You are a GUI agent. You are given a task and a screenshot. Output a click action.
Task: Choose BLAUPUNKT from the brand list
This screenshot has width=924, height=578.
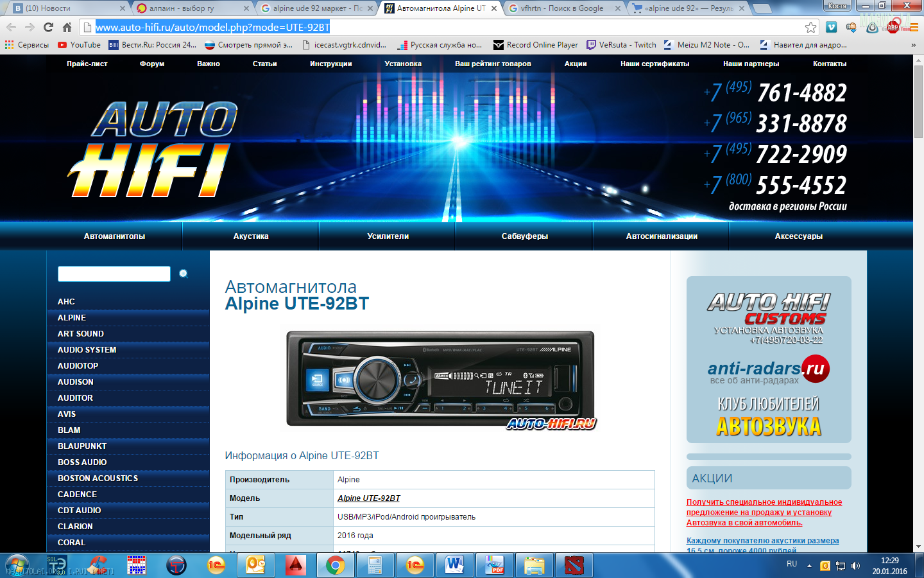(x=82, y=446)
